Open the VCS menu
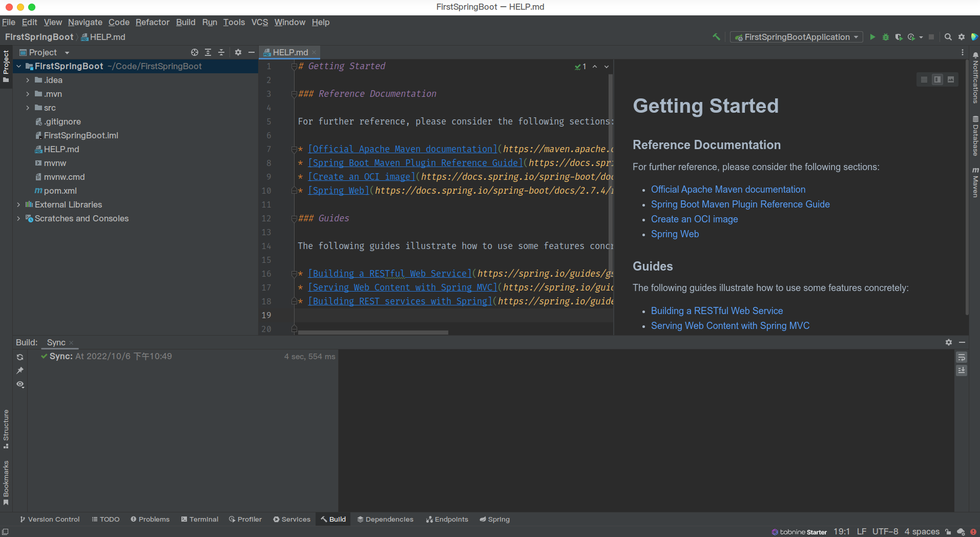980x537 pixels. (x=259, y=22)
